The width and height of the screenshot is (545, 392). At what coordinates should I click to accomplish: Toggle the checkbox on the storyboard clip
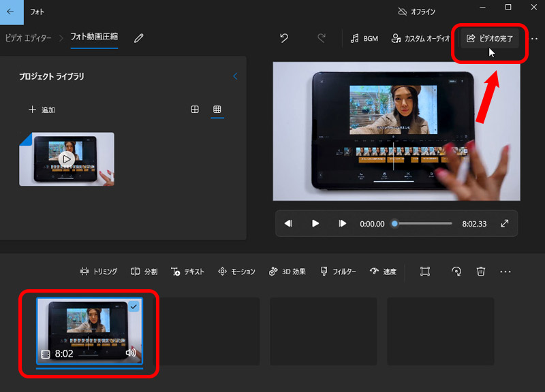[x=134, y=307]
